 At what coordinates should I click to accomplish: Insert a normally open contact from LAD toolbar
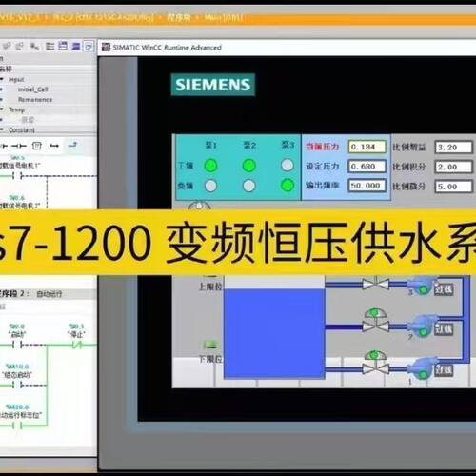pyautogui.click(x=18, y=146)
